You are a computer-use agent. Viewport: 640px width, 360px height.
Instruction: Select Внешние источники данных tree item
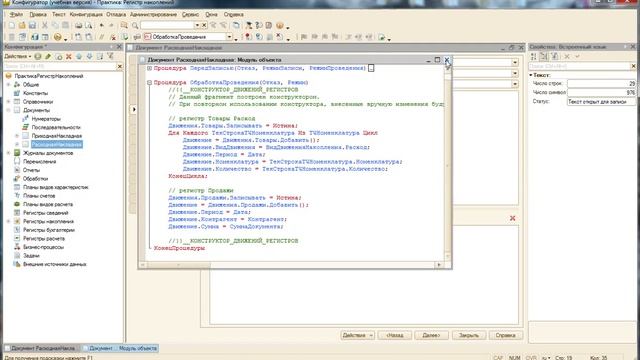(x=54, y=264)
